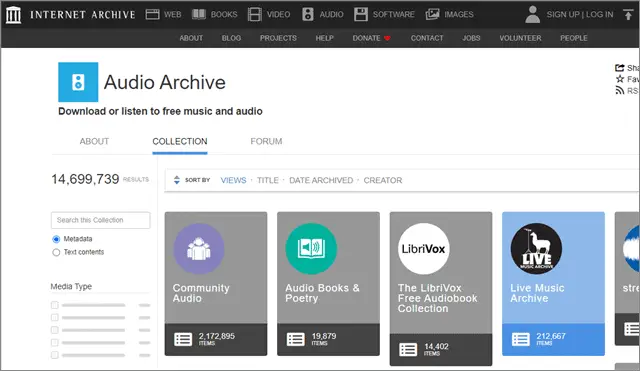Check the second Media Type checkbox

55,318
